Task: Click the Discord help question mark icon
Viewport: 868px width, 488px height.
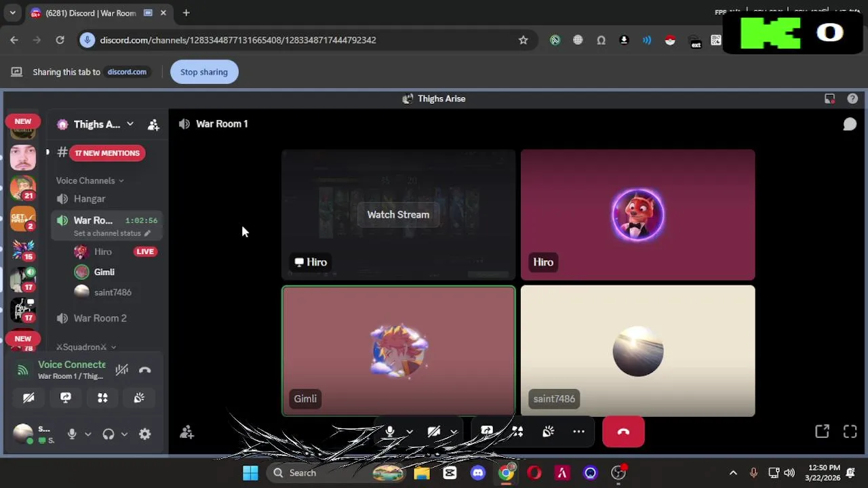Action: tap(852, 99)
